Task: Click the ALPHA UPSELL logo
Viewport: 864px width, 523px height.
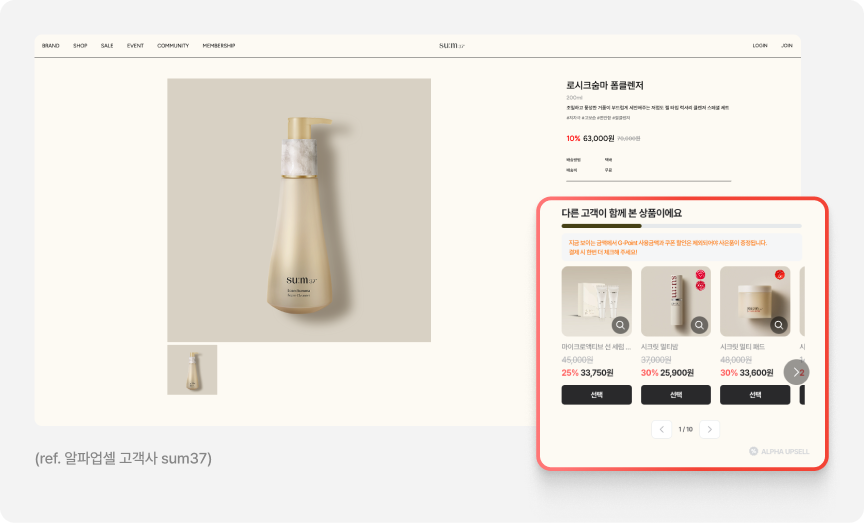Action: [779, 451]
